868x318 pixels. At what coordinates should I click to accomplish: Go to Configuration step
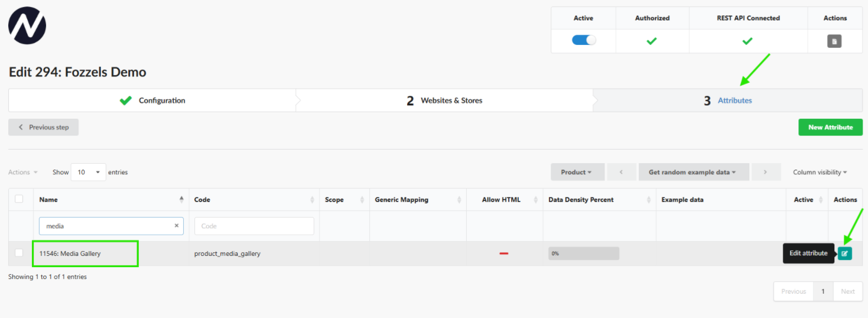tap(152, 100)
